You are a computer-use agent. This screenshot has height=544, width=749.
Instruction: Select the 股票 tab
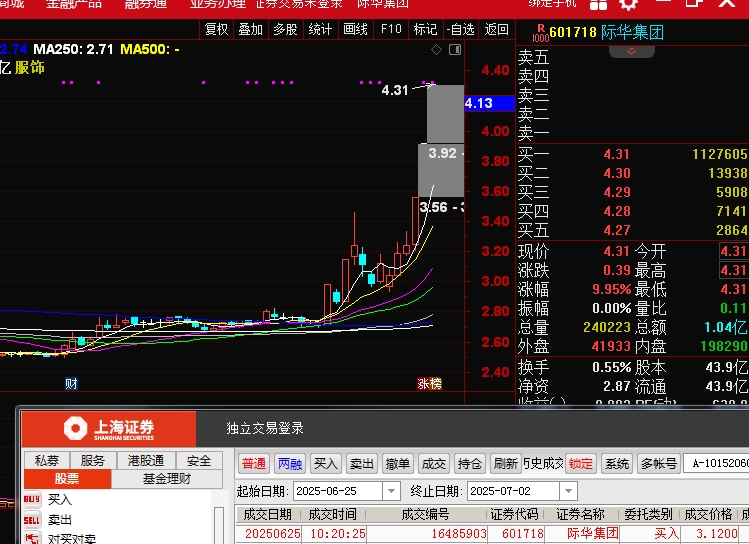point(67,479)
